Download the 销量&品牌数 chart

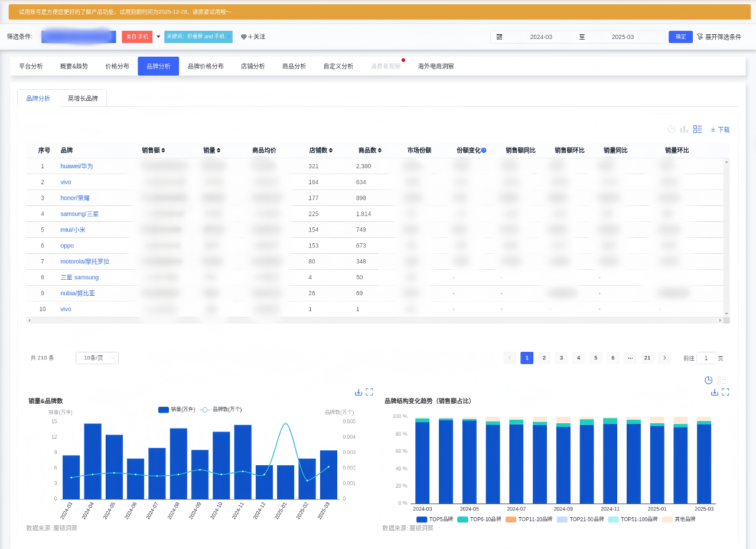pyautogui.click(x=358, y=392)
